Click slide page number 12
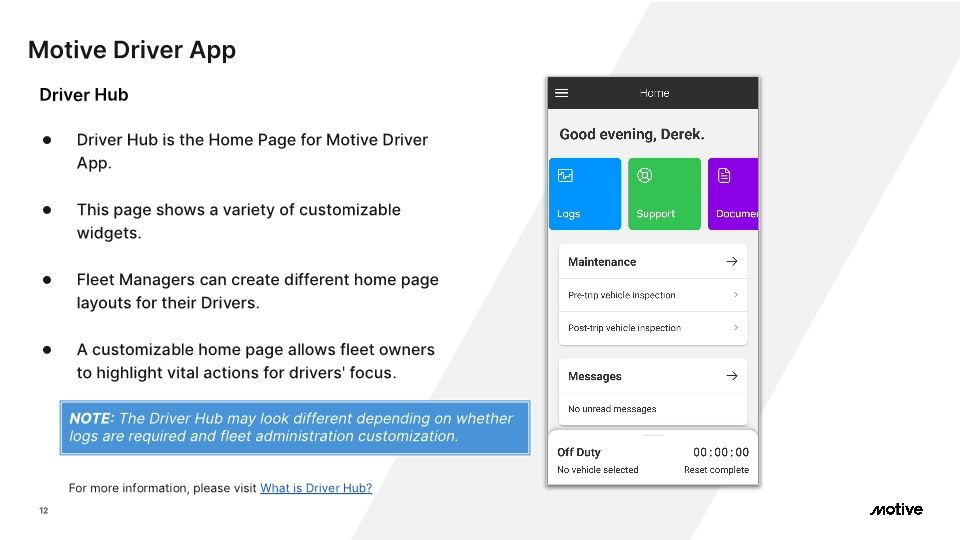The width and height of the screenshot is (960, 540). [x=43, y=510]
